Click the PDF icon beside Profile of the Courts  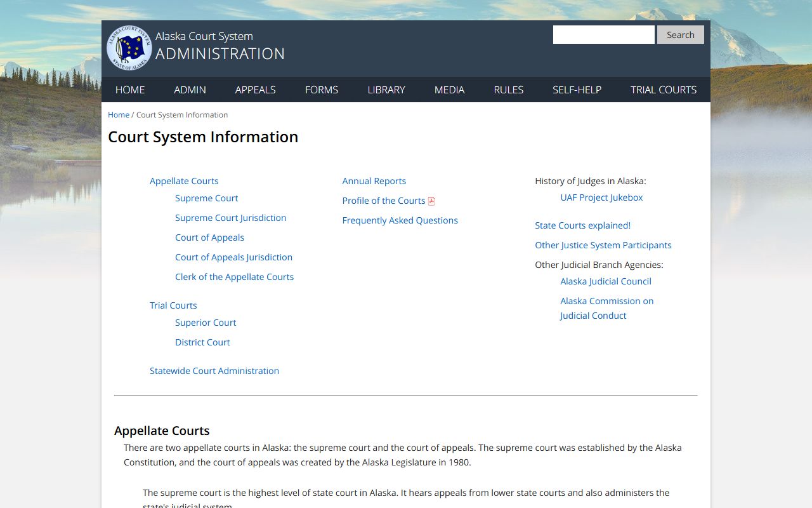[431, 201]
